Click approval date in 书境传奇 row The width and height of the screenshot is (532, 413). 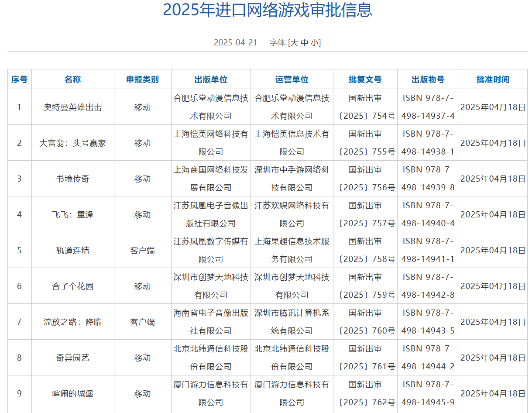click(x=493, y=179)
